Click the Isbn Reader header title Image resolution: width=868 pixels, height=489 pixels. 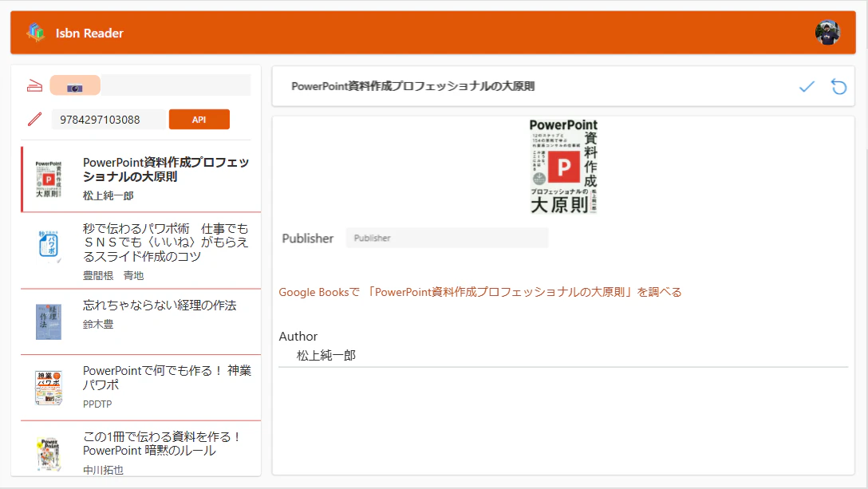[89, 34]
